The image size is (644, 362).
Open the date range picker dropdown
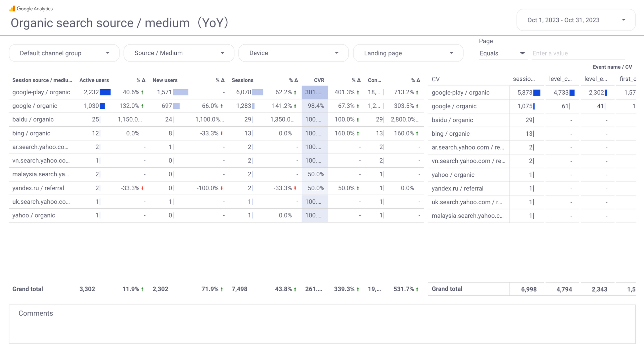click(x=575, y=20)
